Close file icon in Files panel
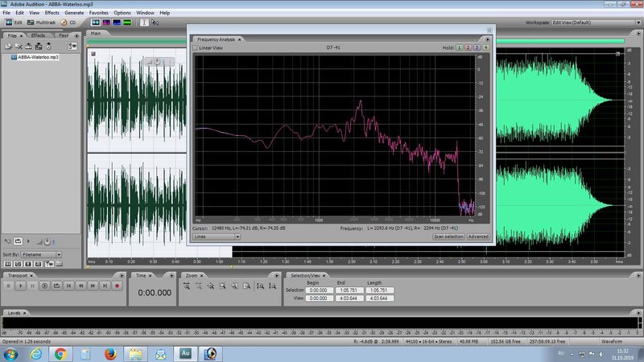Viewport: 644px width, 362px height. (19, 47)
